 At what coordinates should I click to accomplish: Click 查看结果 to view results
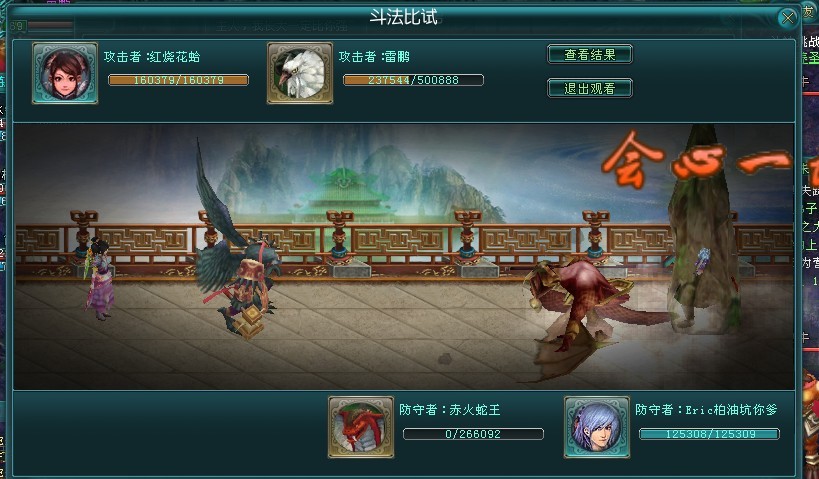590,54
